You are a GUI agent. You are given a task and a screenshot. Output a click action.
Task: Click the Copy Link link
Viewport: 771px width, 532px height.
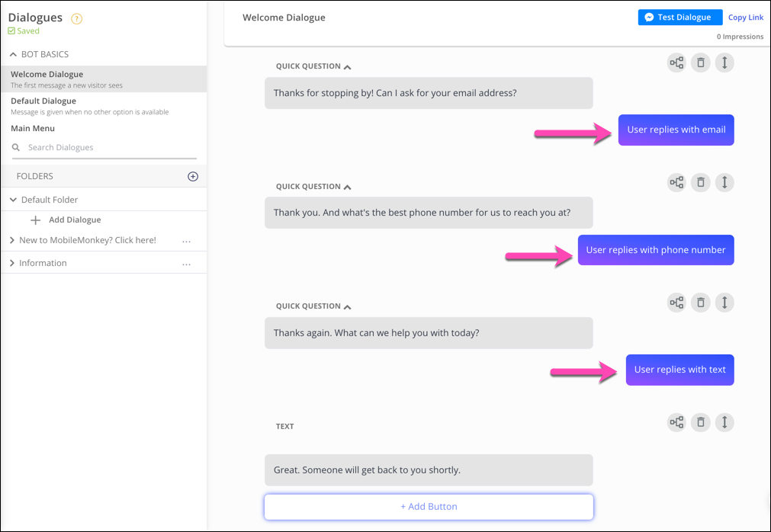click(x=745, y=18)
